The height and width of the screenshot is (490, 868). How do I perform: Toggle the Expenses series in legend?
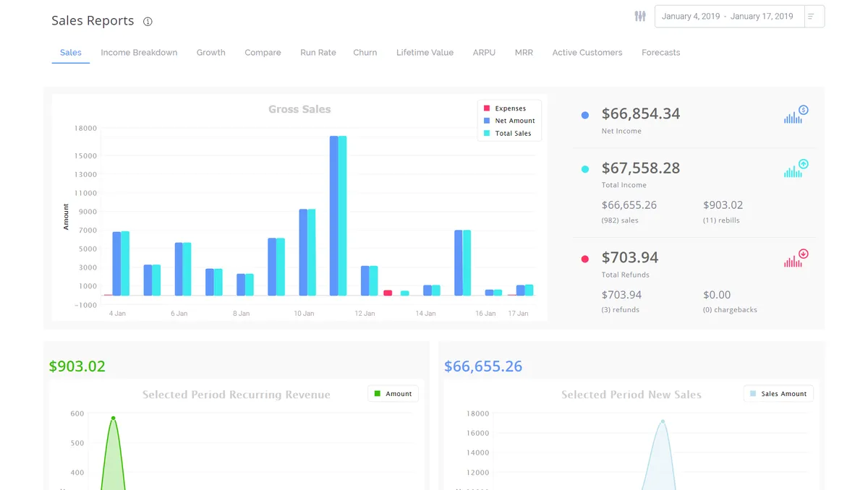(x=510, y=108)
